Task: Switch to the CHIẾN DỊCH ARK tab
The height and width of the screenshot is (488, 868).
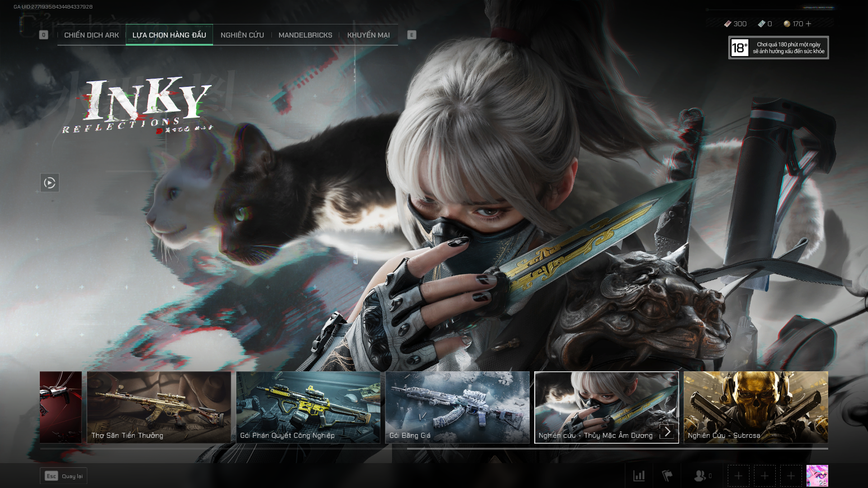Action: [x=91, y=35]
